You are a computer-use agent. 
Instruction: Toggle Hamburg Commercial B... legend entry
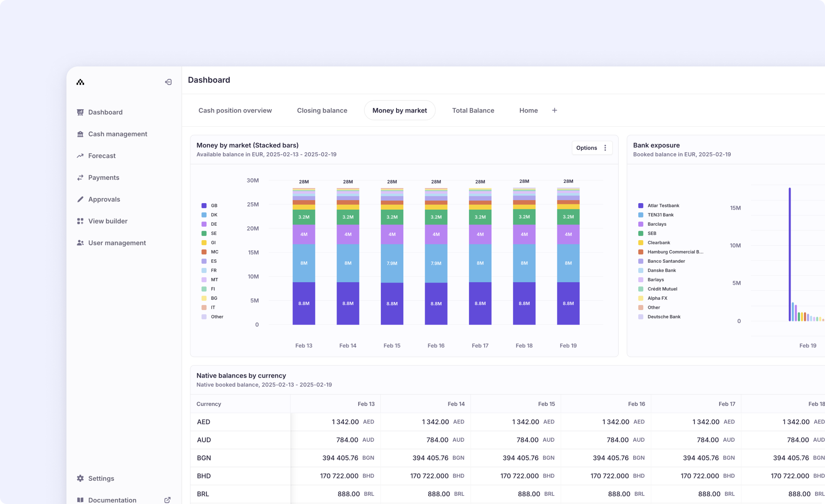(x=671, y=252)
